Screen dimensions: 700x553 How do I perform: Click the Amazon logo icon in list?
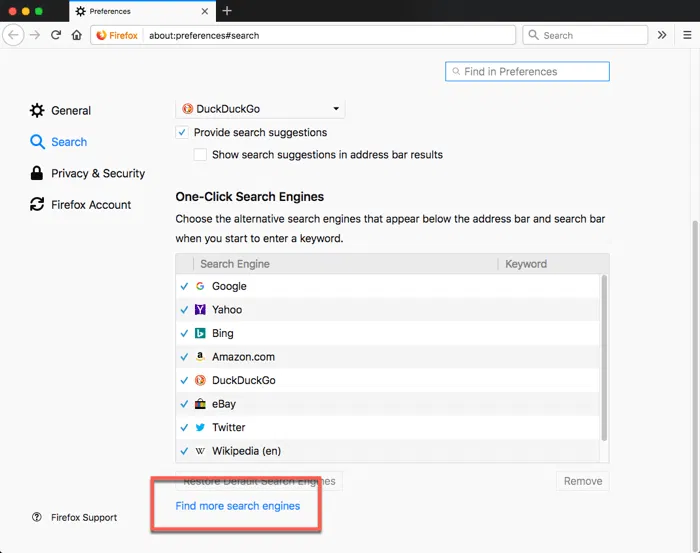click(x=200, y=357)
